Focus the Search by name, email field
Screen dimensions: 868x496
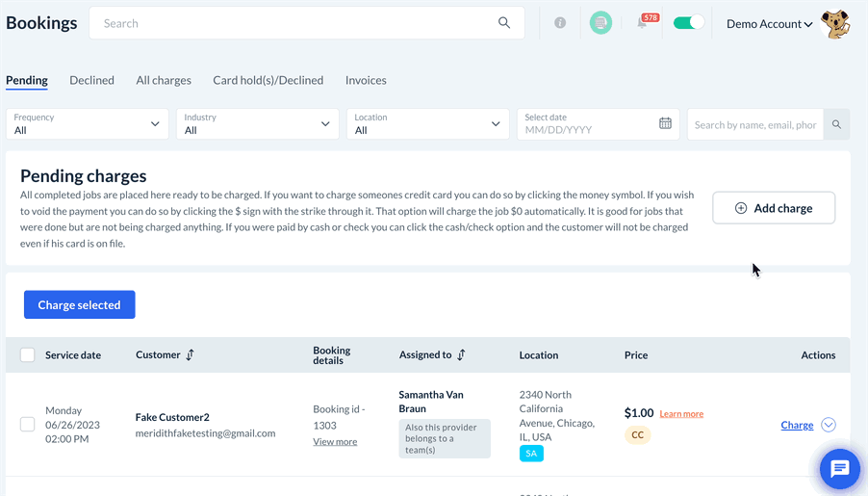coord(755,124)
